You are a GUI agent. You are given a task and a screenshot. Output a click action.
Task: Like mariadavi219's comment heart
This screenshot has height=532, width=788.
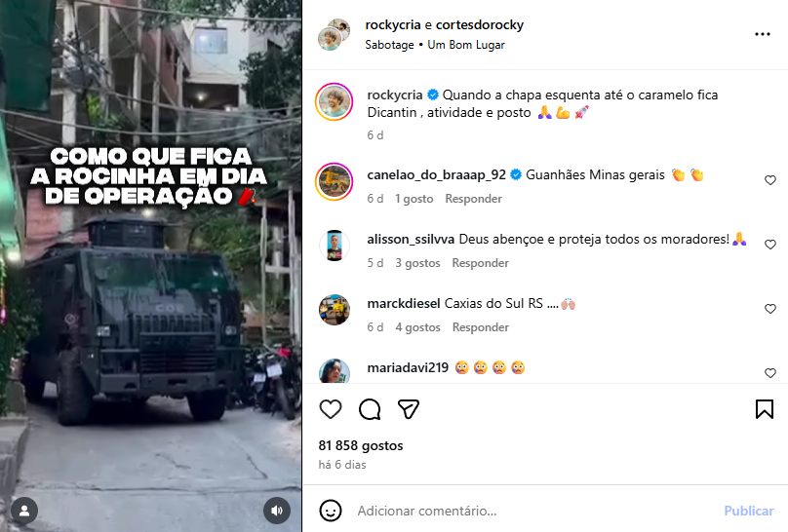click(x=769, y=373)
